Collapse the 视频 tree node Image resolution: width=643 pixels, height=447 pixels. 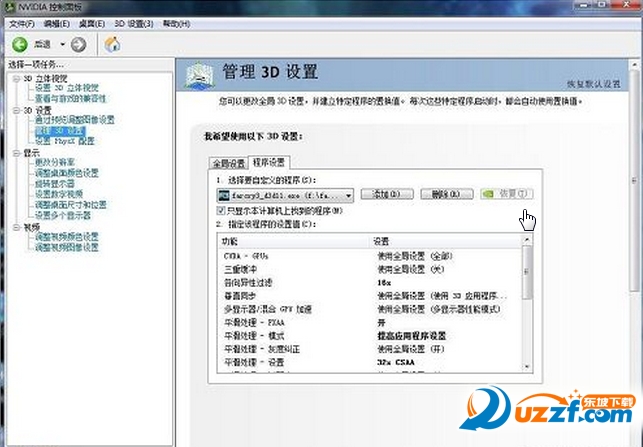(x=16, y=227)
